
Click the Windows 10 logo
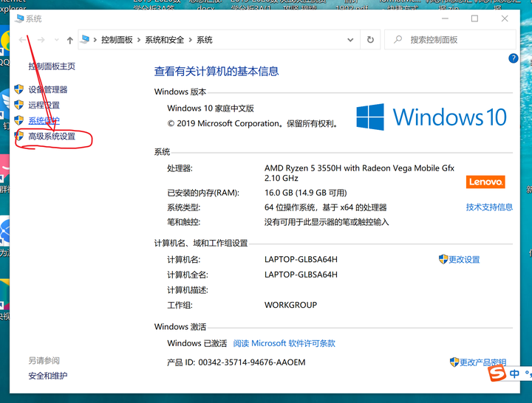pos(432,117)
